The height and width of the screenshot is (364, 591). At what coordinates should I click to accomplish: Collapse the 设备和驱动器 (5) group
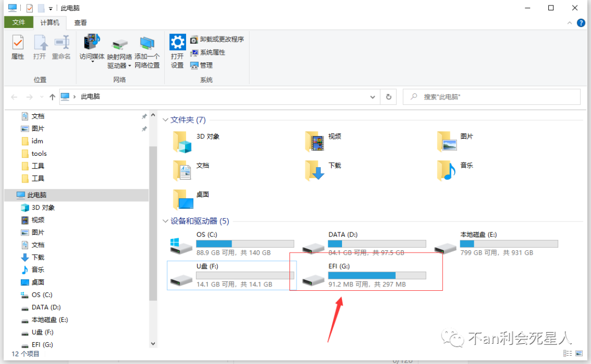(x=165, y=221)
